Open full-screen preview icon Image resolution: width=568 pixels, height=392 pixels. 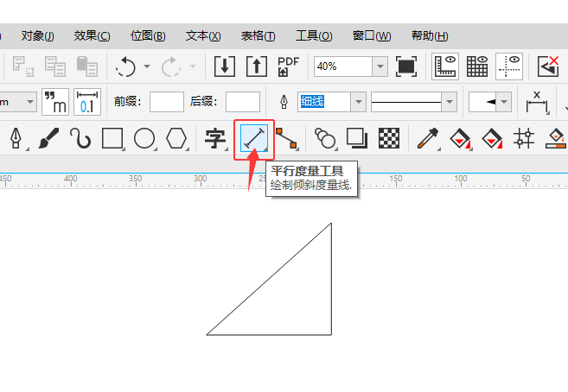[406, 66]
